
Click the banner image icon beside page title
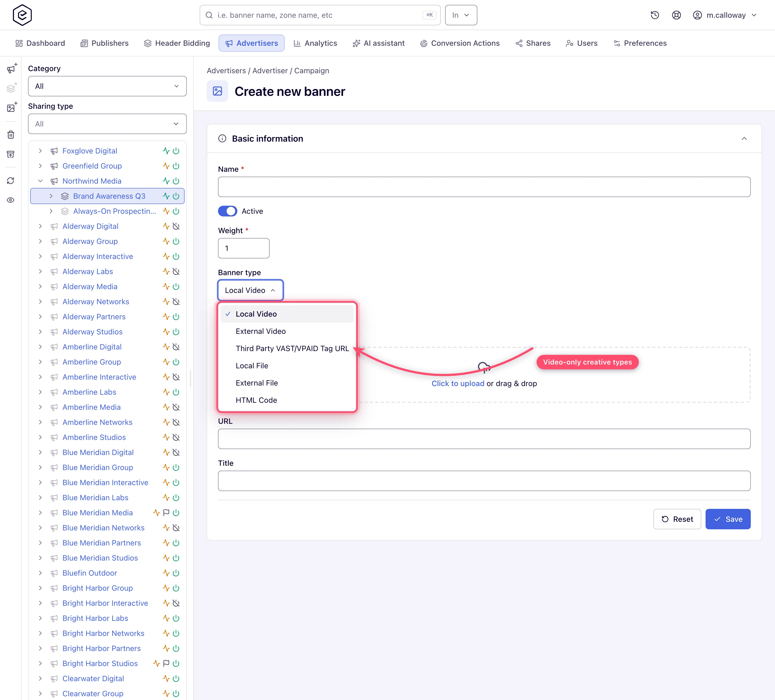(x=217, y=91)
